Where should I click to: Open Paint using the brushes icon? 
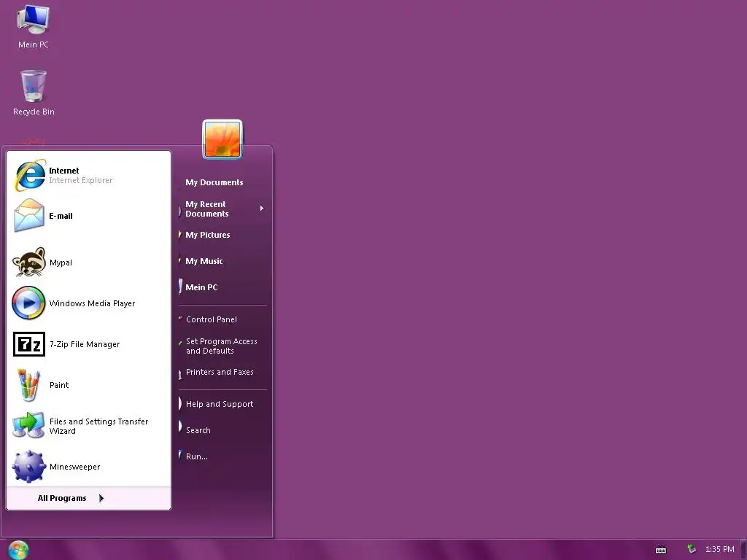28,385
